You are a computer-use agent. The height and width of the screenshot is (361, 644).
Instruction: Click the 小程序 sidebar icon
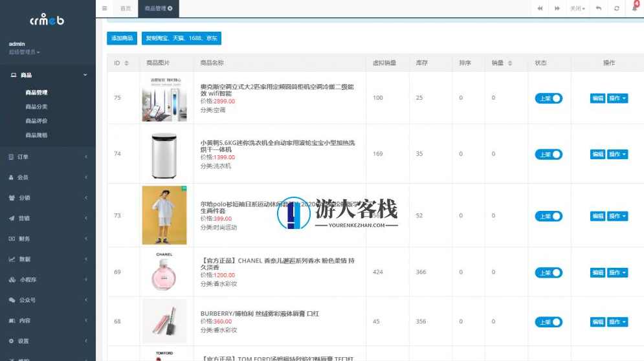click(x=12, y=279)
